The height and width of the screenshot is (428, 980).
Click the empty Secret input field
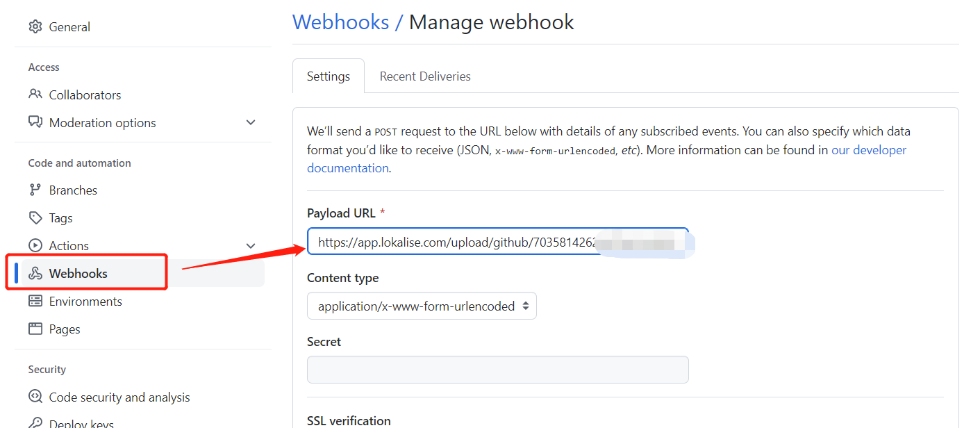click(x=497, y=369)
